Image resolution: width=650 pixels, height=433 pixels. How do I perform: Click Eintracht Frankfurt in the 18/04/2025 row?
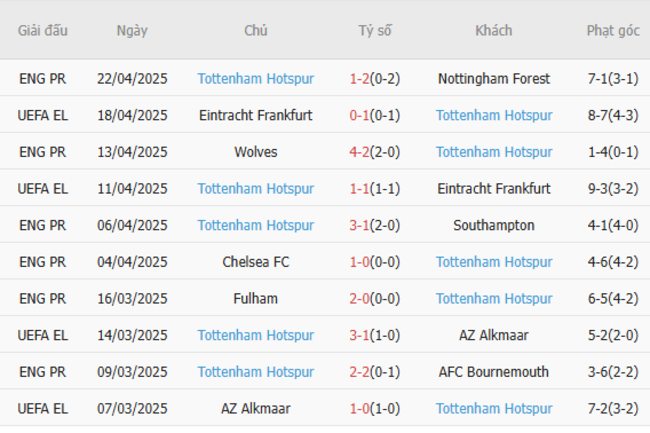[255, 115]
